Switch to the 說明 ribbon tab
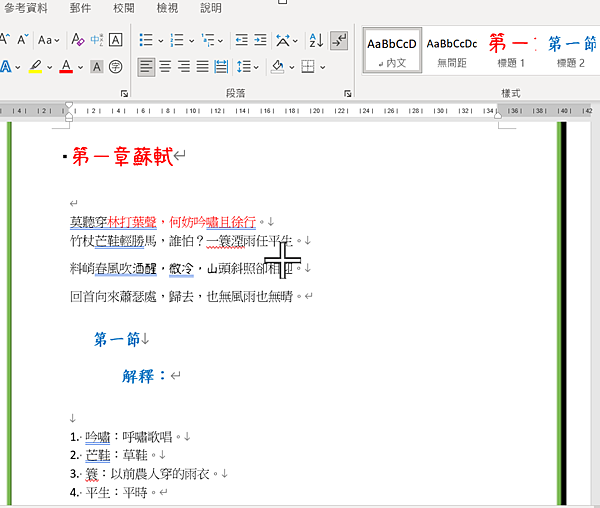600x508 pixels. 211,8
